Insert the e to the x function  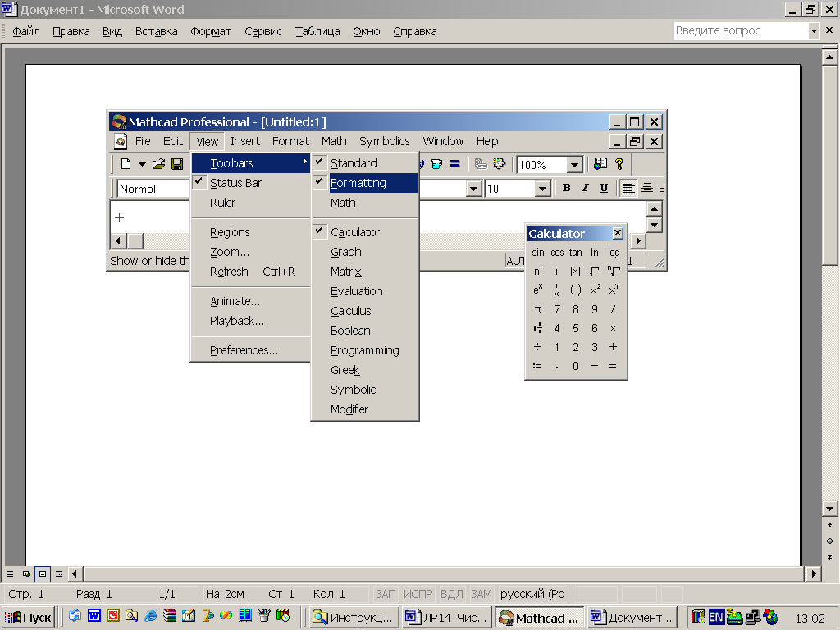click(x=538, y=290)
